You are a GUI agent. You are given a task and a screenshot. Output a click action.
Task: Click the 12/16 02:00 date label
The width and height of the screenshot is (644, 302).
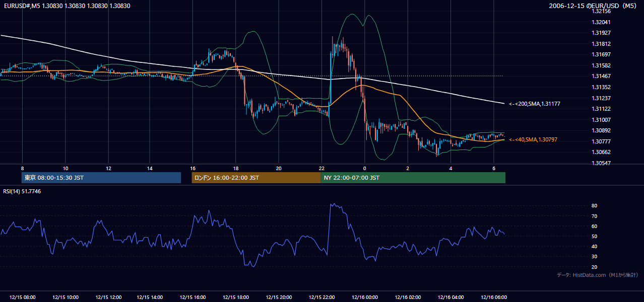point(408,297)
